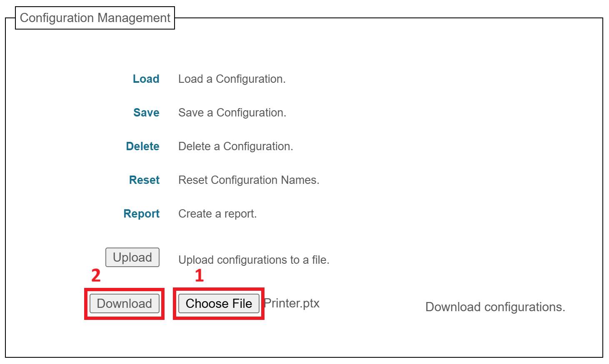Click the Reset link
This screenshot has height=364, width=609.
[x=144, y=180]
